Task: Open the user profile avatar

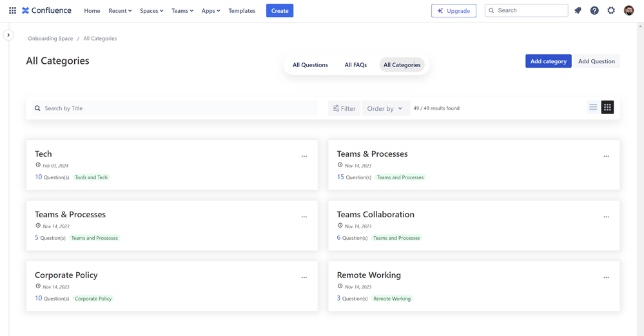Action: tap(629, 11)
